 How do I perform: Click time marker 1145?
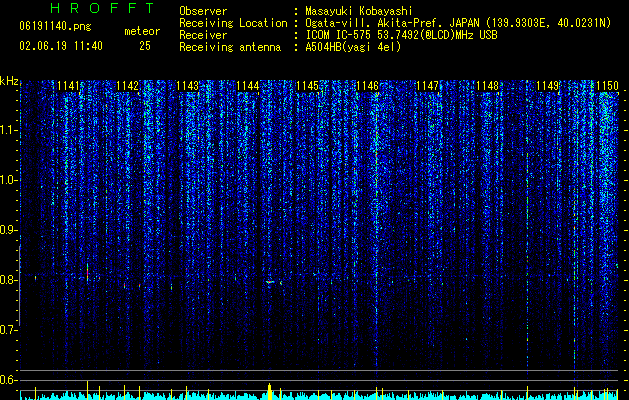(x=308, y=86)
